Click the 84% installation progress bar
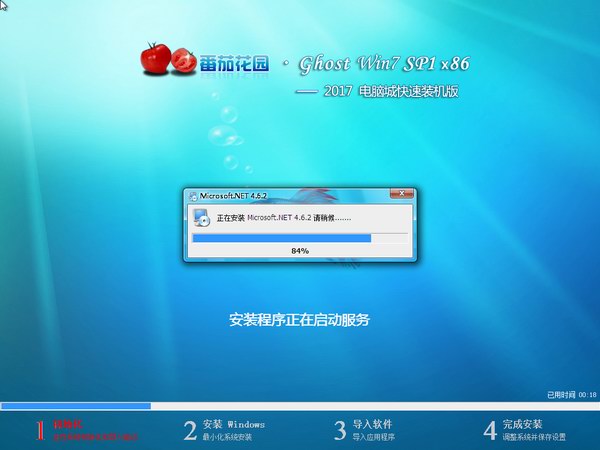 click(x=300, y=238)
